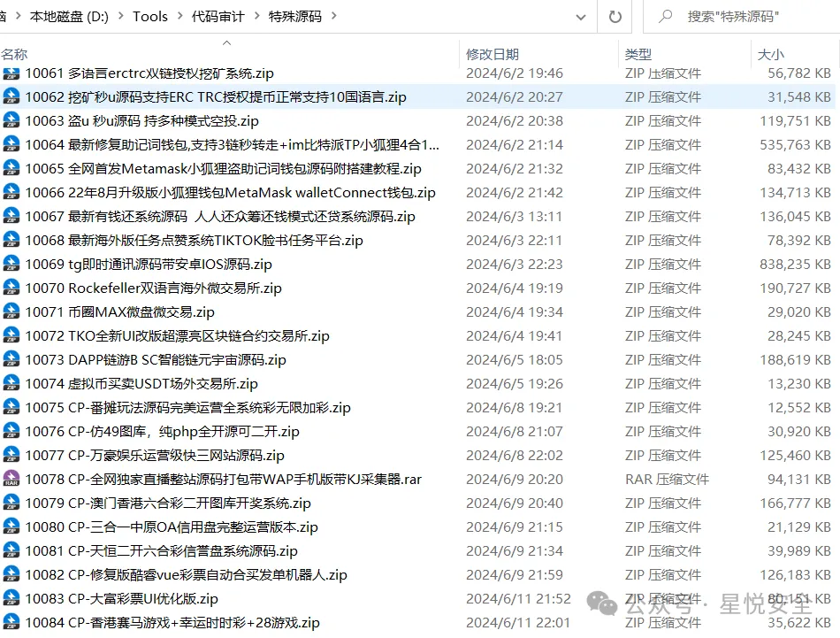The height and width of the screenshot is (638, 840).
Task: Select file name 10070 Rockefeller双语言海外微交易所.zip
Action: (153, 288)
